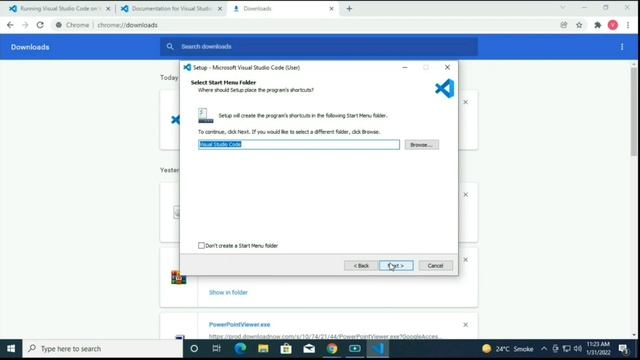Image resolution: width=640 pixels, height=360 pixels.
Task: Select VS Code setup taskbar icon
Action: point(378,349)
